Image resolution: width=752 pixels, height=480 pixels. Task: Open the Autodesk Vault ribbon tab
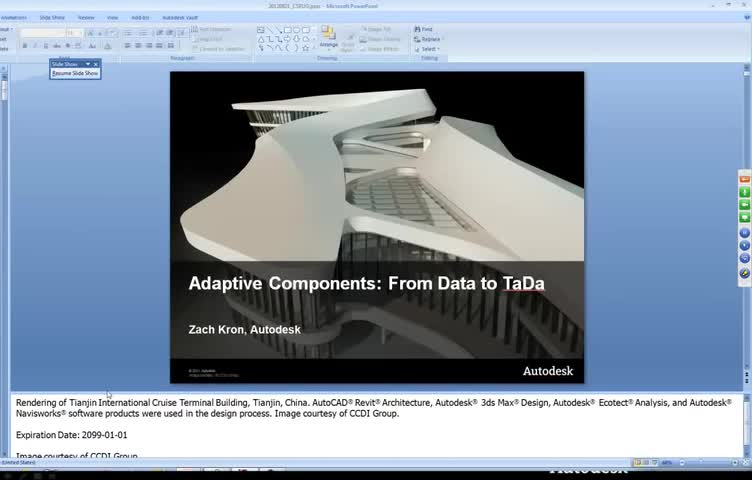pyautogui.click(x=180, y=18)
